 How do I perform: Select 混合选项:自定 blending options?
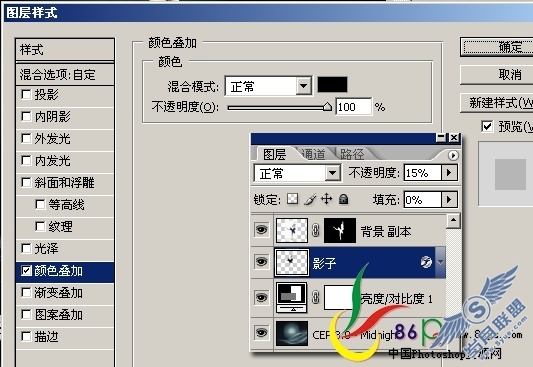[65, 74]
